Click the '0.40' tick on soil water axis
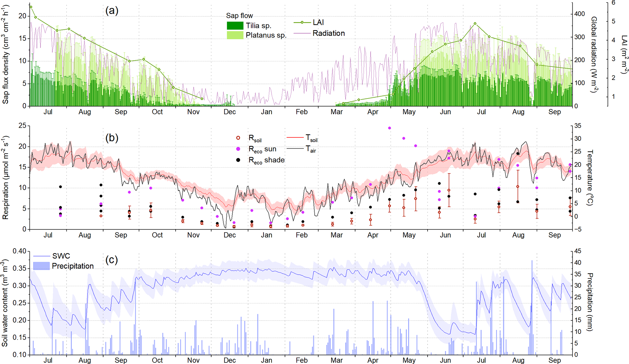Viewport: 629px width, 364px height. (19, 251)
